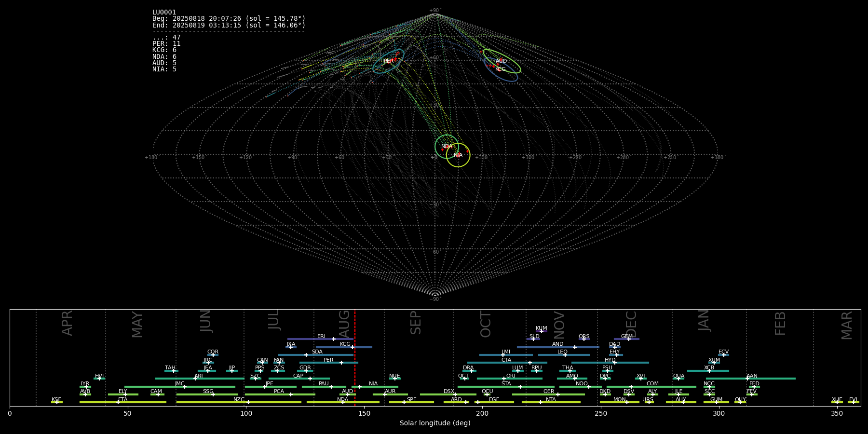The image size is (868, 434).
Task: Click the GEM shower label in timeline
Action: [627, 337]
